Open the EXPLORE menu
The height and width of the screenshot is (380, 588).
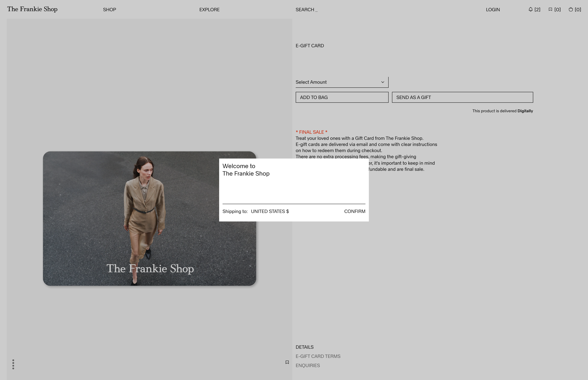209,10
